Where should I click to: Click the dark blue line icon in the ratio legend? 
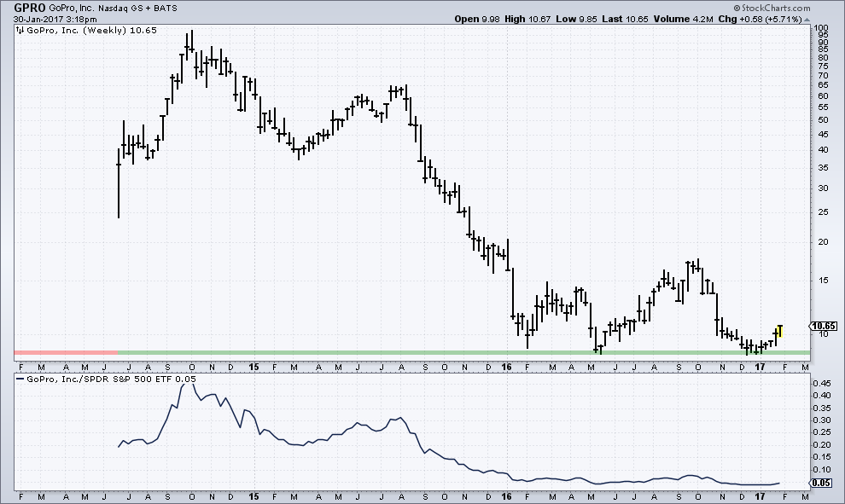[20, 379]
